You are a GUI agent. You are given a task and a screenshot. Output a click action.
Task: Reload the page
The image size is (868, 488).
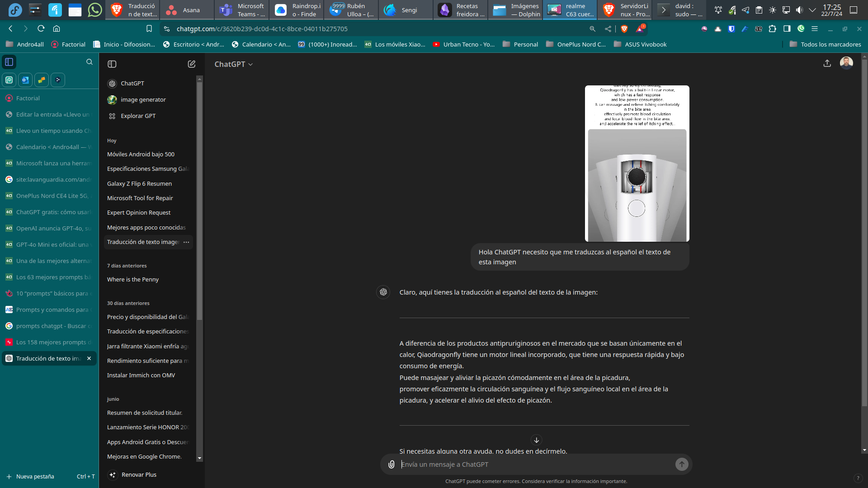pos(41,28)
